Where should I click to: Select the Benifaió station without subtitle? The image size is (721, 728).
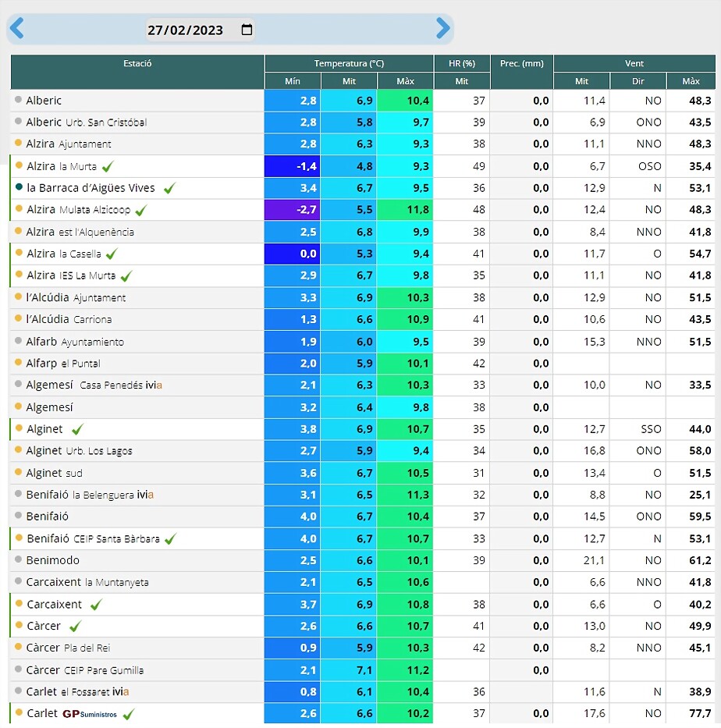48,517
